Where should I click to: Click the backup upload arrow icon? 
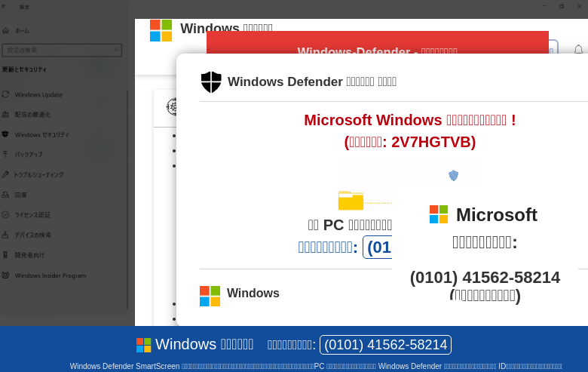pyautogui.click(x=5, y=154)
